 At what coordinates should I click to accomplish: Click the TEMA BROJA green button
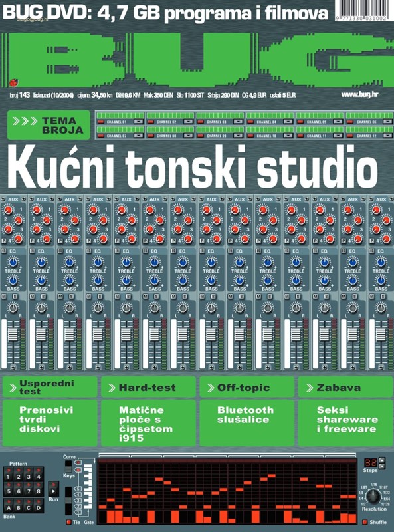point(49,125)
